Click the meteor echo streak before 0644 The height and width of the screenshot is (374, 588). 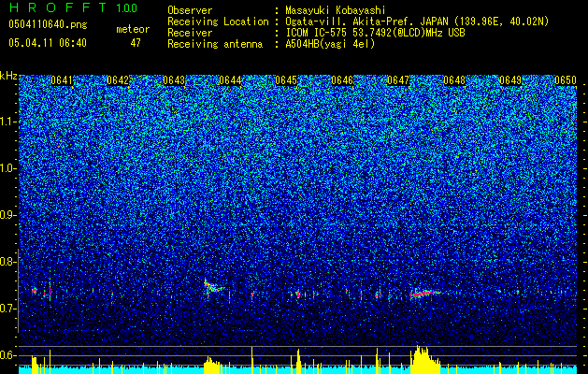pyautogui.click(x=213, y=287)
